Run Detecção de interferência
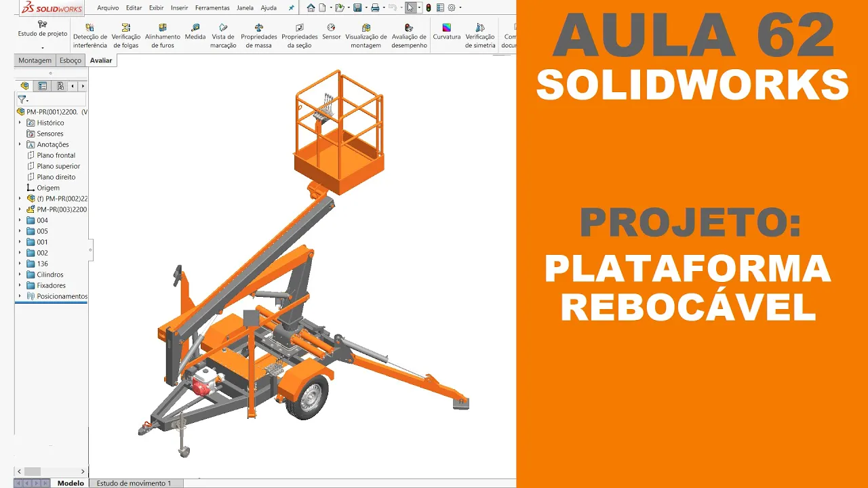The height and width of the screenshot is (488, 868). pyautogui.click(x=90, y=36)
